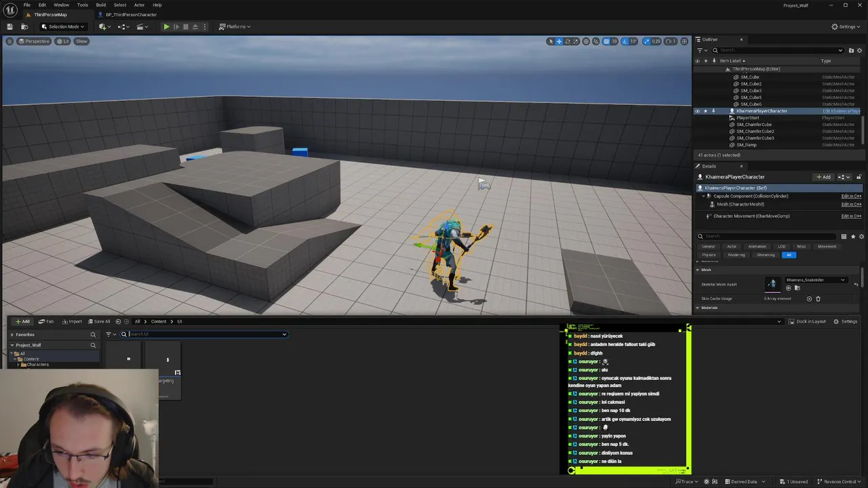Viewport: 868px width, 488px height.
Task: Click Edit KhaimeraPlayer link in Outliner
Action: [841, 111]
